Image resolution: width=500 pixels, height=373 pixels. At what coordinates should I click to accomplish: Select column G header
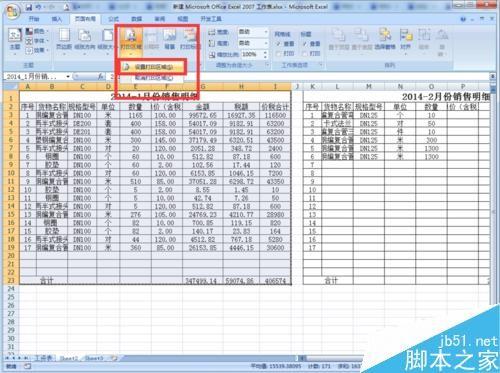click(203, 87)
